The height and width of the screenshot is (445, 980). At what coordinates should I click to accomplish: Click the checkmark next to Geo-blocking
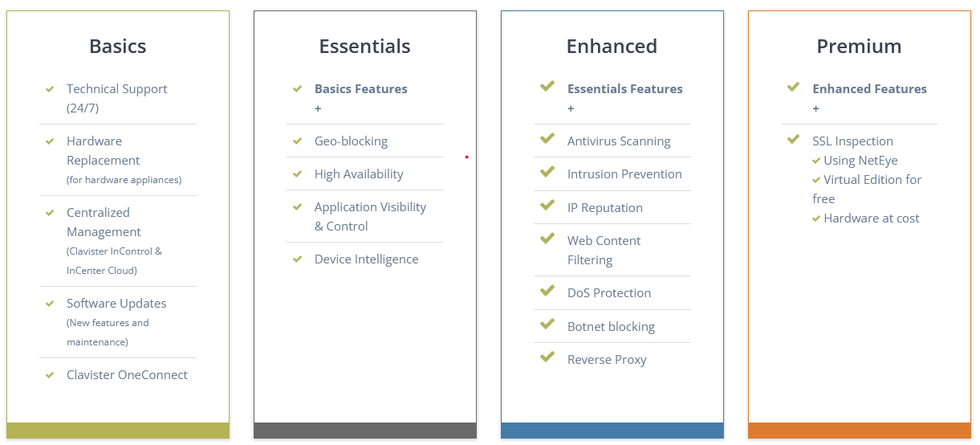click(x=298, y=141)
